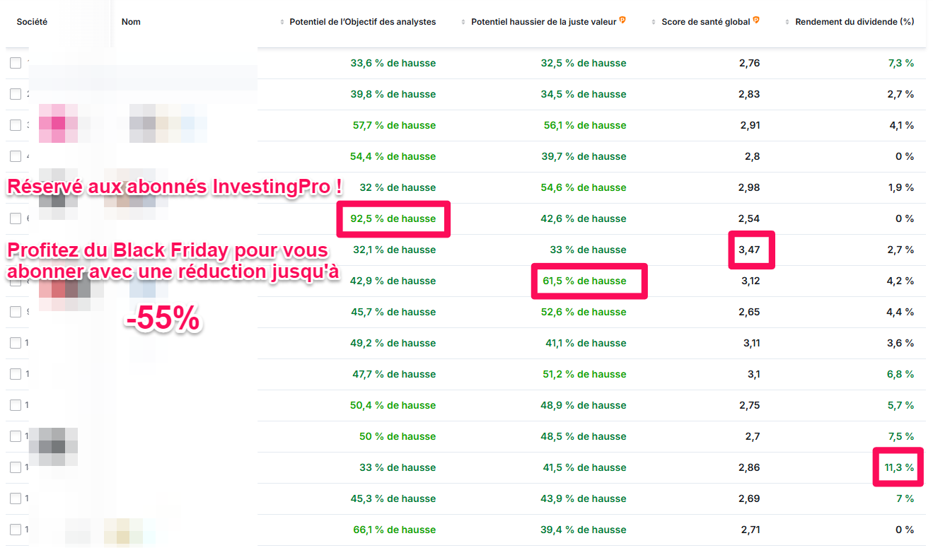Select the 2,86 health score value
This screenshot has height=560, width=933.
click(x=749, y=467)
